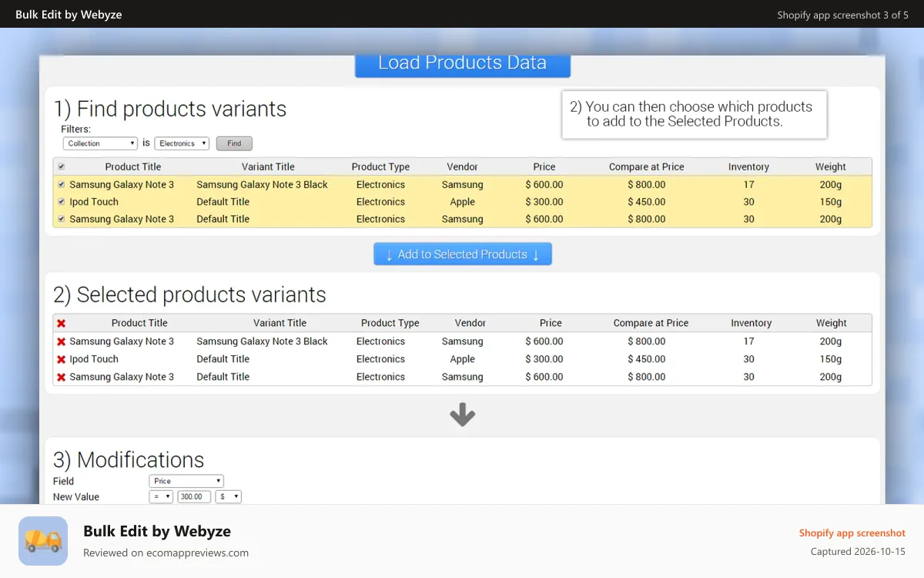The height and width of the screenshot is (578, 924).
Task: Click Product Title header in find table
Action: click(x=133, y=166)
